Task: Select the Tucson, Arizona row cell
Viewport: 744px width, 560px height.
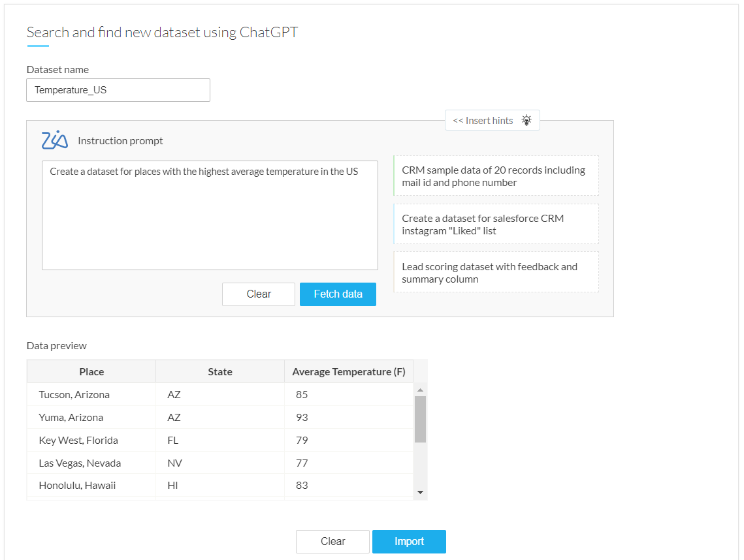Action: pos(74,394)
